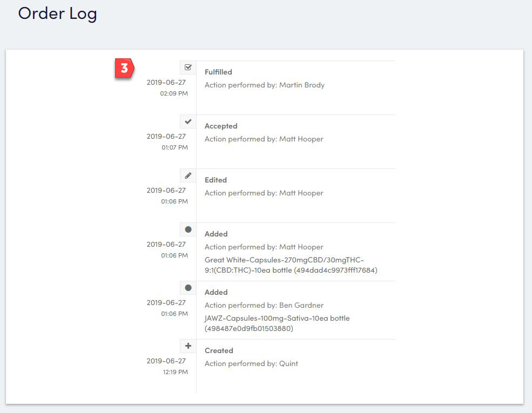This screenshot has width=532, height=413.
Task: Select the "Edited" entry title
Action: [x=216, y=180]
